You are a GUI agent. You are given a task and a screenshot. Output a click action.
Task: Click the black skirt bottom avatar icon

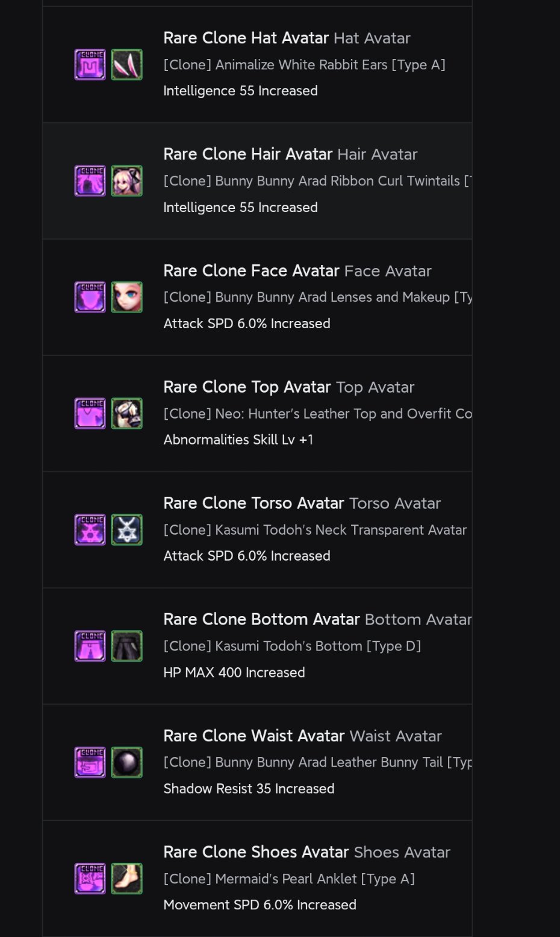click(x=126, y=646)
